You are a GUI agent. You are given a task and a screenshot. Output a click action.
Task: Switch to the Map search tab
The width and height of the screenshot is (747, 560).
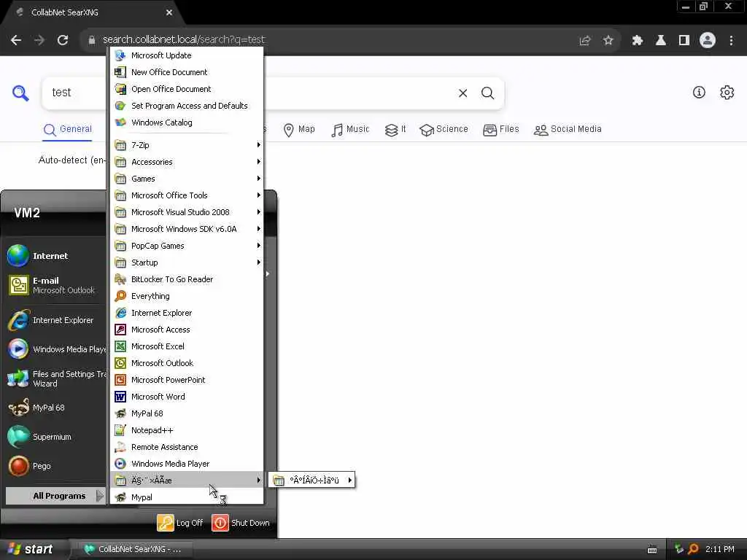click(299, 129)
